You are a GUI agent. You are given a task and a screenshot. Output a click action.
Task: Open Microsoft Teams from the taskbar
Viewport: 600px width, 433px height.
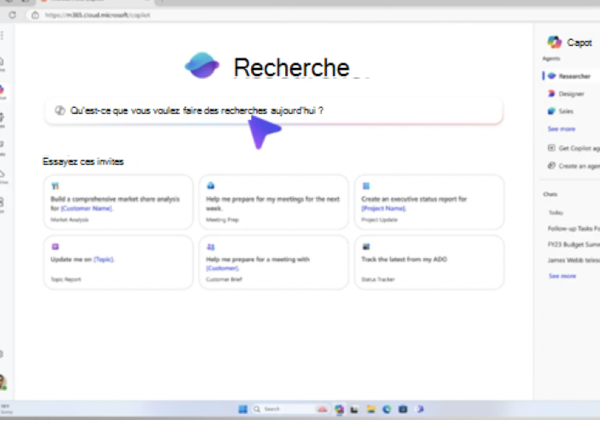pos(420,409)
